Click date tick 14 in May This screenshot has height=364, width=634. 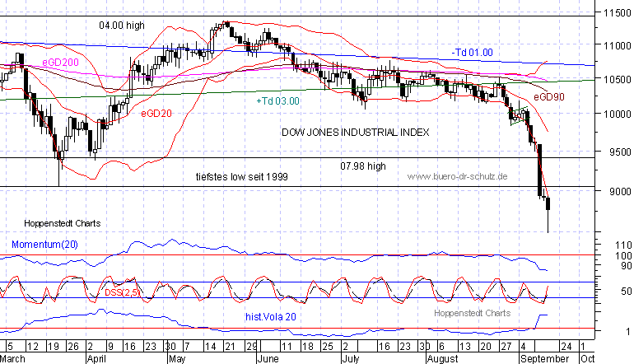210,347
